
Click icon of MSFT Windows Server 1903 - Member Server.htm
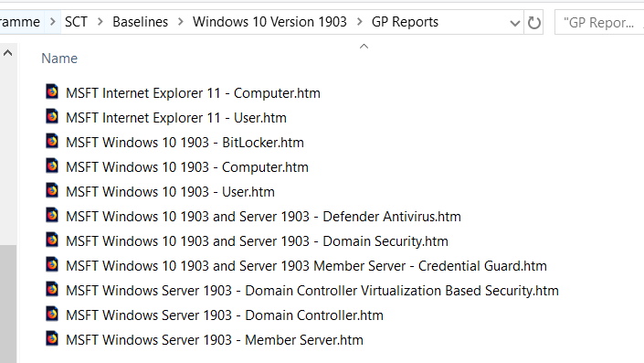(52, 338)
